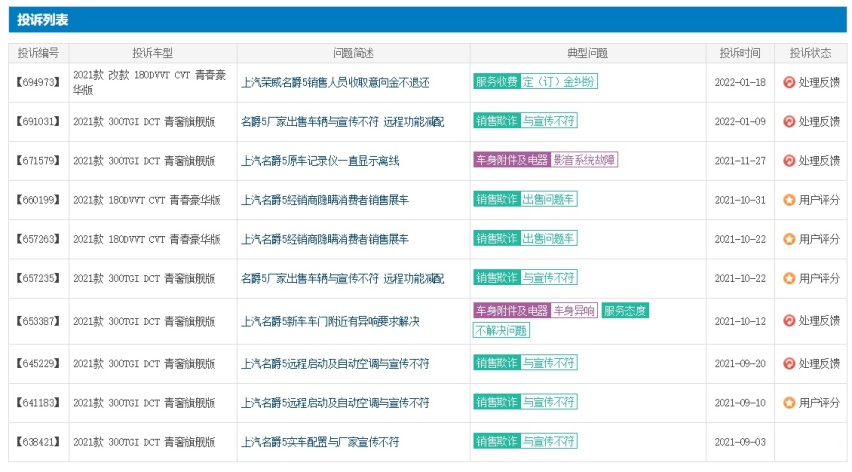The width and height of the screenshot is (852, 472).
Task: Open complaint about 意向金不退还
Action: 335,83
